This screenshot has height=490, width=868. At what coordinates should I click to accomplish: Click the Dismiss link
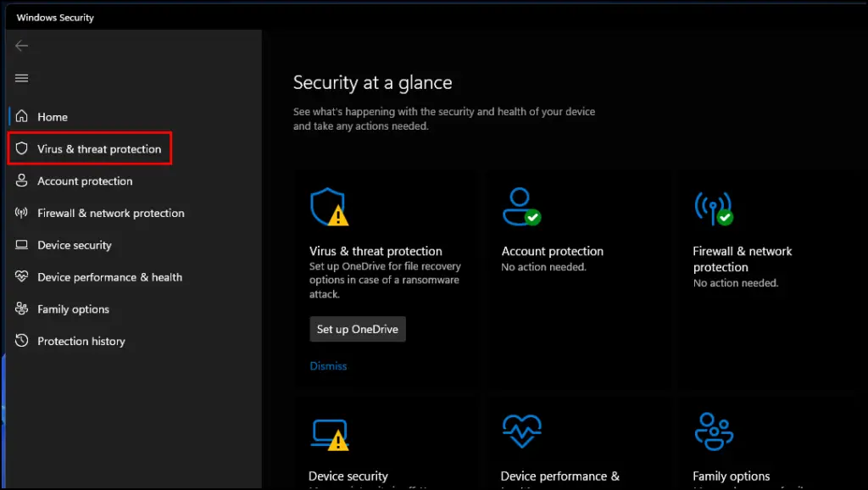pos(328,366)
